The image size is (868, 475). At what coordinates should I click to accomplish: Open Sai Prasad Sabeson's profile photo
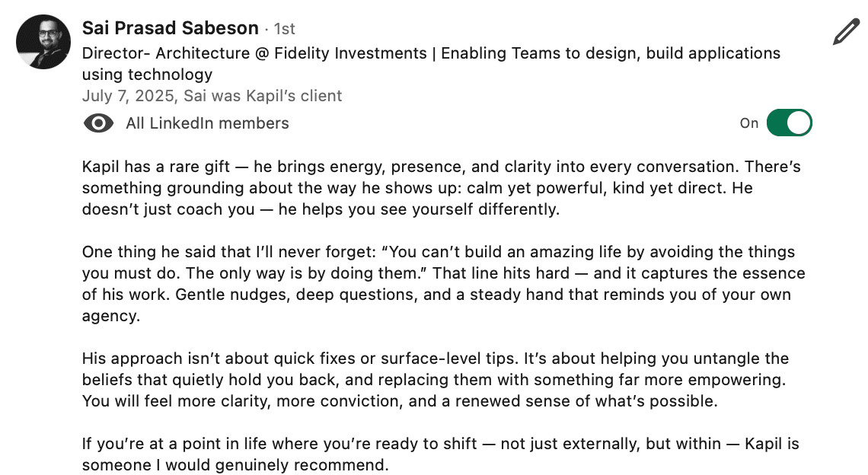[x=43, y=42]
